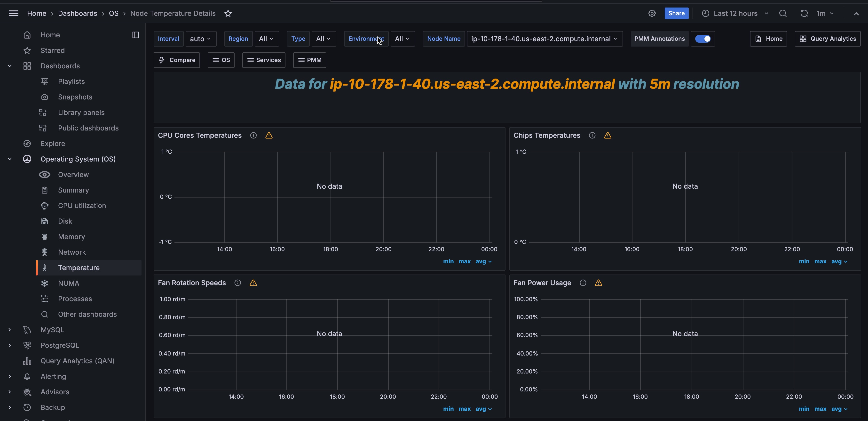
Task: Refresh the dashboard now
Action: coord(804,14)
